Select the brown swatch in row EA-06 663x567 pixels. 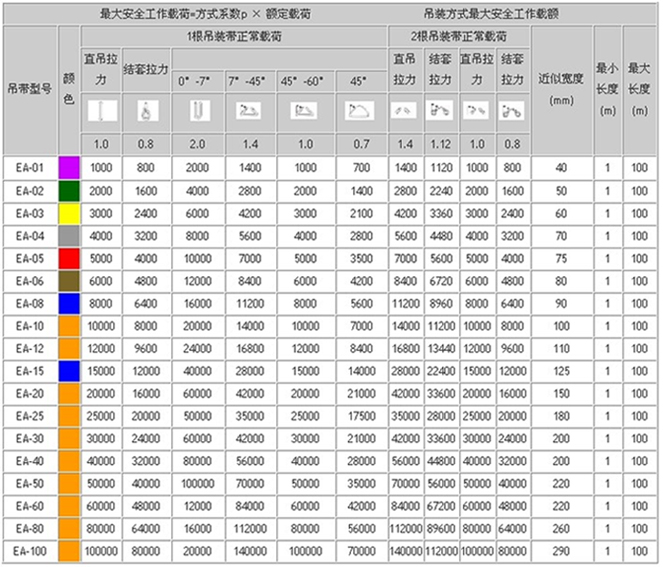click(69, 281)
